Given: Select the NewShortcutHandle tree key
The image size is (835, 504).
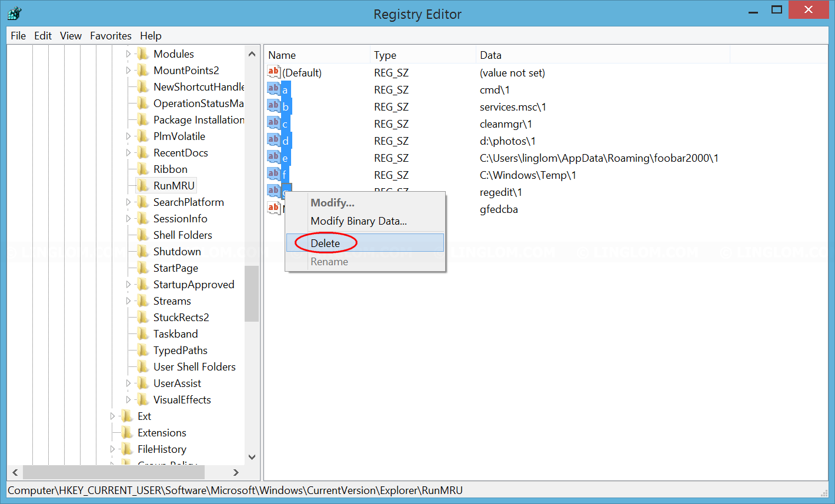Looking at the screenshot, I should click(199, 86).
